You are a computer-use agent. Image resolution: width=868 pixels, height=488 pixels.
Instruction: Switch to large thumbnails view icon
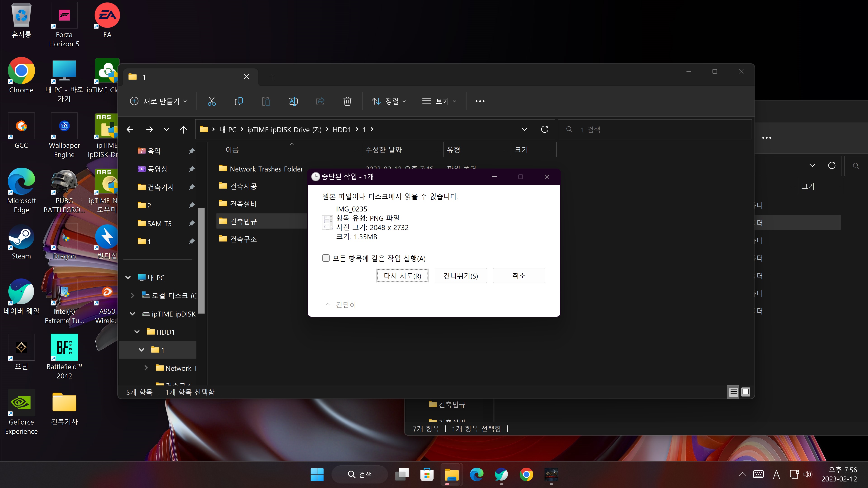pyautogui.click(x=746, y=392)
